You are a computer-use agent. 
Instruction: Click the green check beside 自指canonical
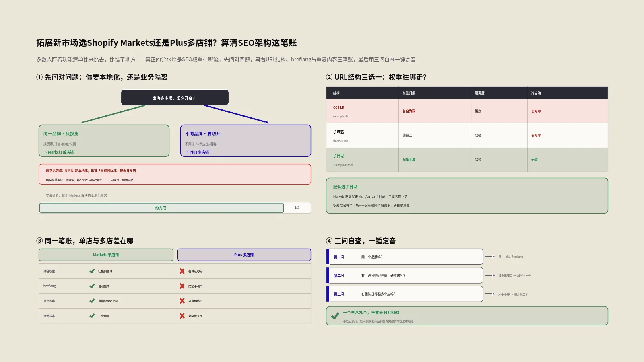click(x=92, y=301)
